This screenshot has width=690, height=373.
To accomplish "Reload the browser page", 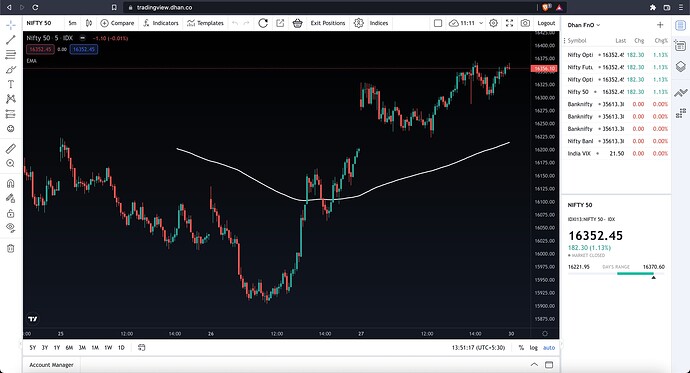I will [35, 7].
